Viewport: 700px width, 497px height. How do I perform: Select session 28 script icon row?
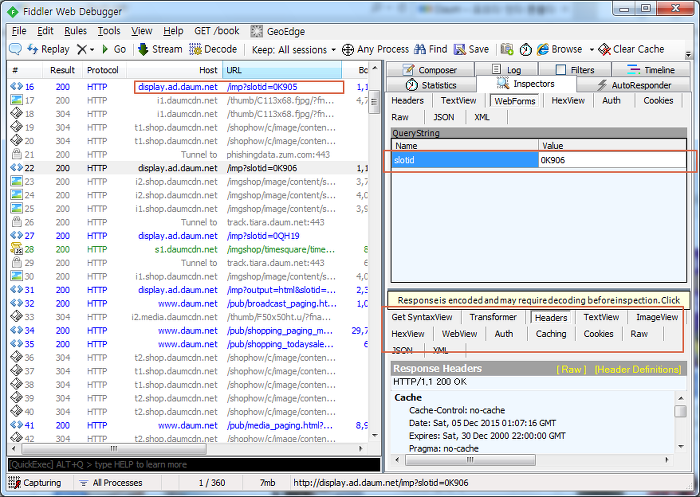coord(17,249)
